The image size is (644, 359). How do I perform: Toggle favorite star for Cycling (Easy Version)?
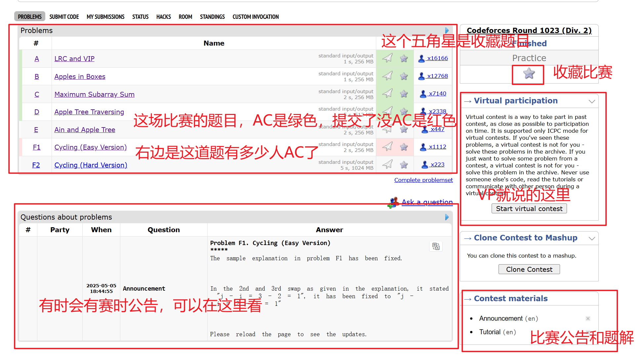404,147
